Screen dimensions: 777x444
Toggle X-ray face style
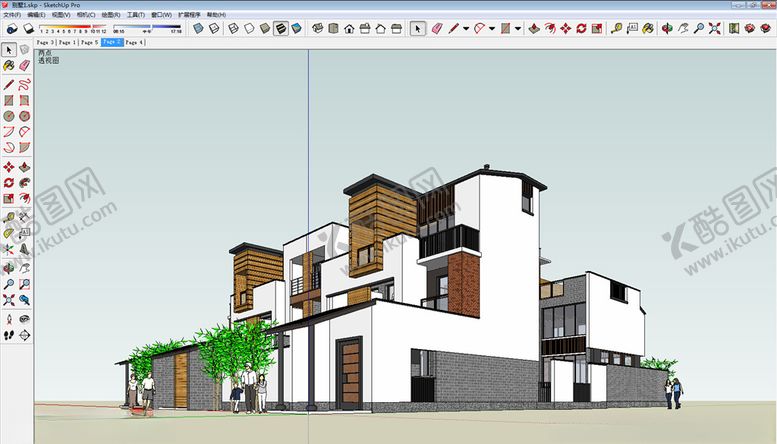200,29
